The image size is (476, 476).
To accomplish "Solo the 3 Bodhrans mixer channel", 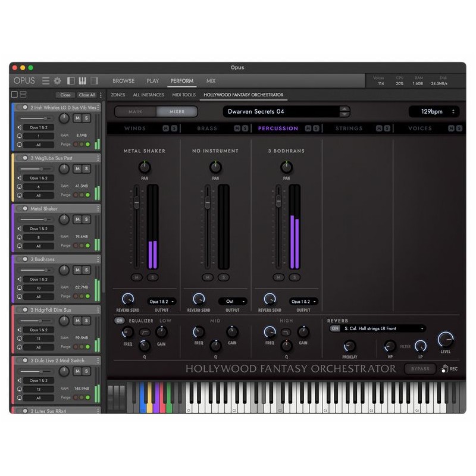I will click(x=294, y=277).
